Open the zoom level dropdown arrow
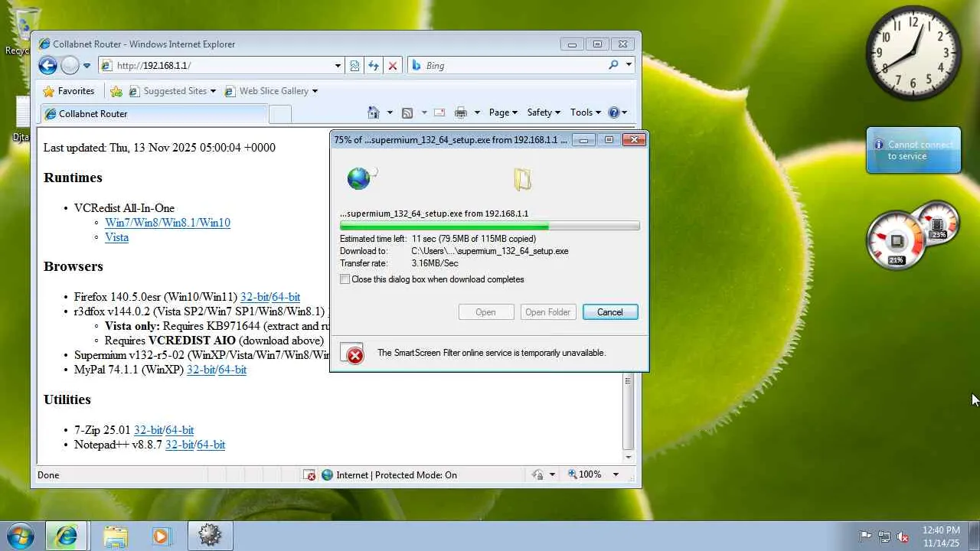Viewport: 980px width, 551px height. point(615,475)
